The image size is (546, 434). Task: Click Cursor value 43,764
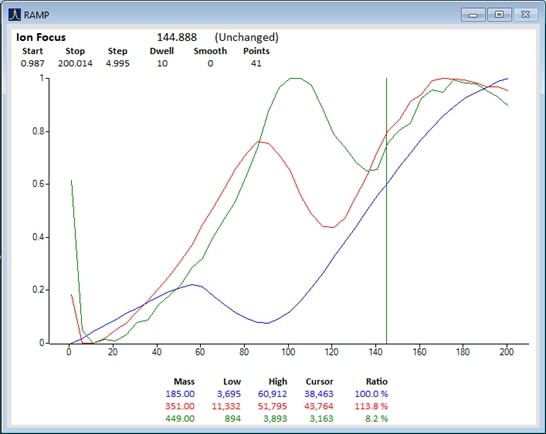tap(319, 406)
